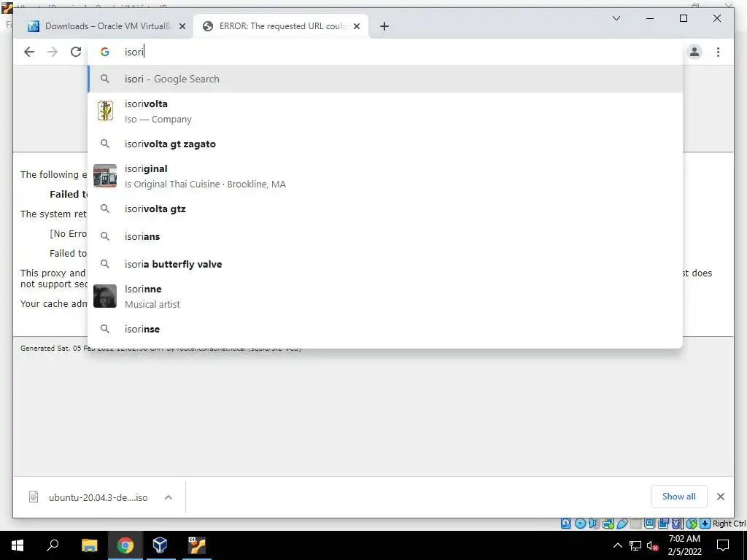Expand the ubuntu iso download options arrow
The height and width of the screenshot is (560, 747).
[x=169, y=497]
